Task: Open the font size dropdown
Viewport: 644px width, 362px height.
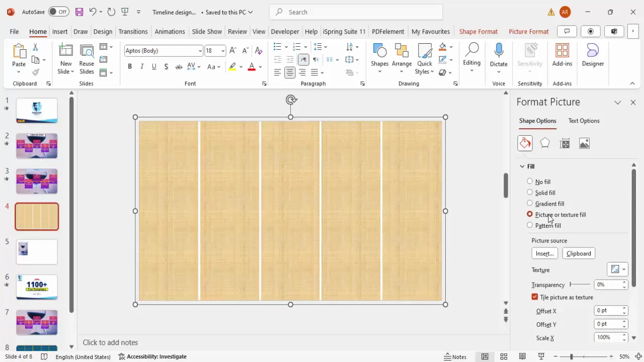Action: (222, 51)
